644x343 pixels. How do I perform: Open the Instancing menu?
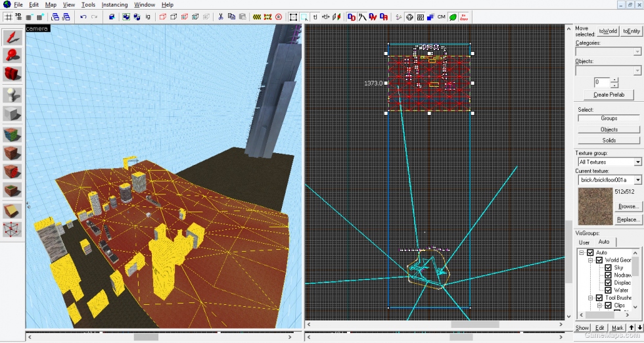click(114, 5)
